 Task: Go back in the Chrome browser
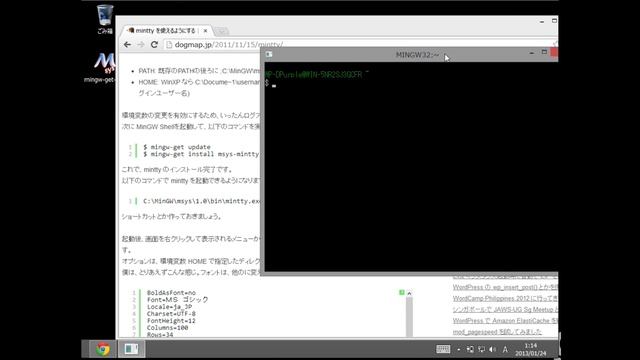(127, 44)
